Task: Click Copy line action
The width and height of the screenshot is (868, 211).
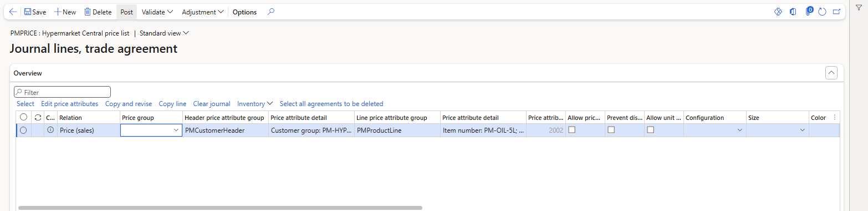Action: 172,104
